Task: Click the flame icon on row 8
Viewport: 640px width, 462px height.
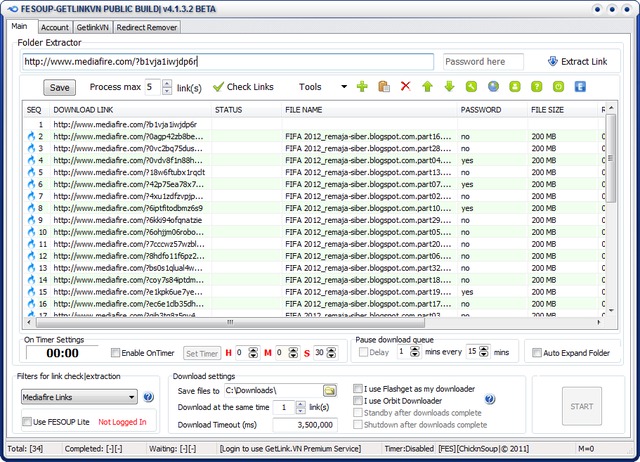Action: click(31, 208)
